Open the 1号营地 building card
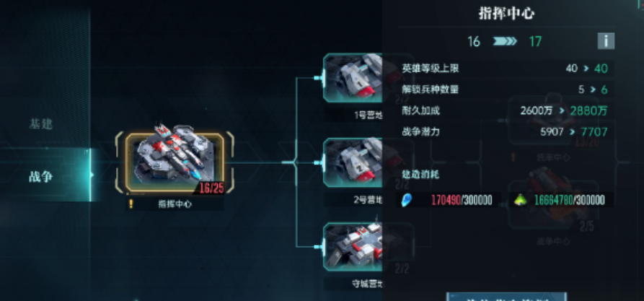Screen dimensions: 644x301 [353, 78]
